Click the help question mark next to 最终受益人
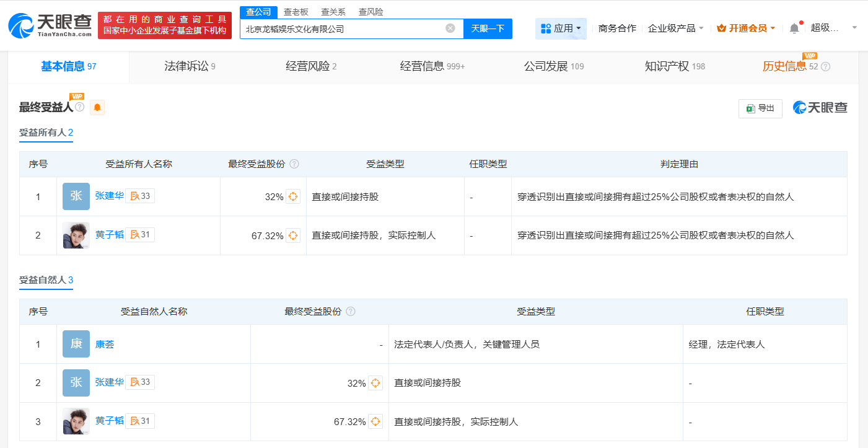Image resolution: width=868 pixels, height=448 pixels. click(79, 107)
